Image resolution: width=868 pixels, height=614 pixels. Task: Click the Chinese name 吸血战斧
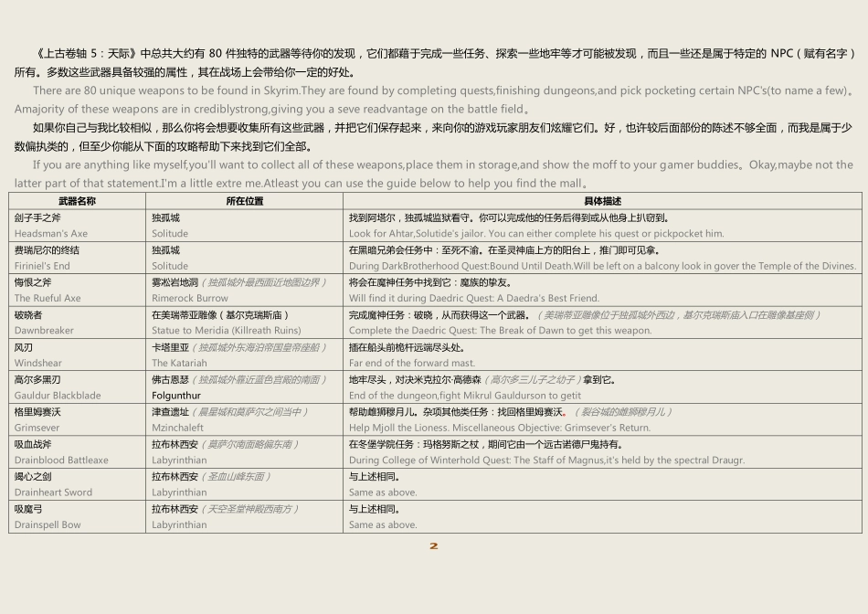(33, 444)
